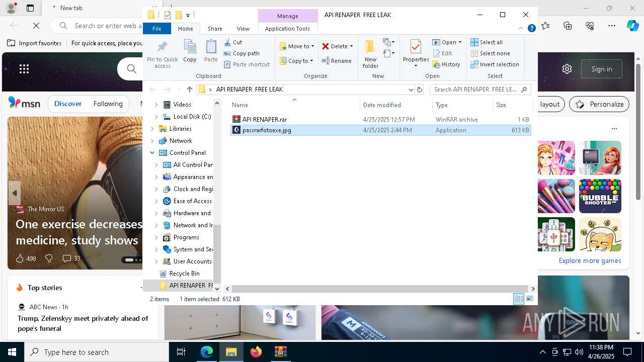The image size is (644, 362).
Task: Click Paste shortcut in ribbon
Action: (247, 64)
